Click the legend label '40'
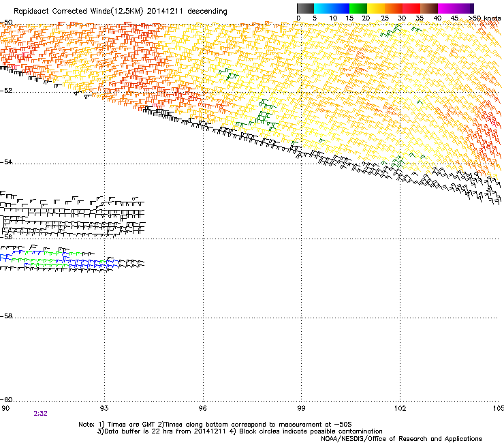This screenshot has width=504, height=443. [x=437, y=18]
